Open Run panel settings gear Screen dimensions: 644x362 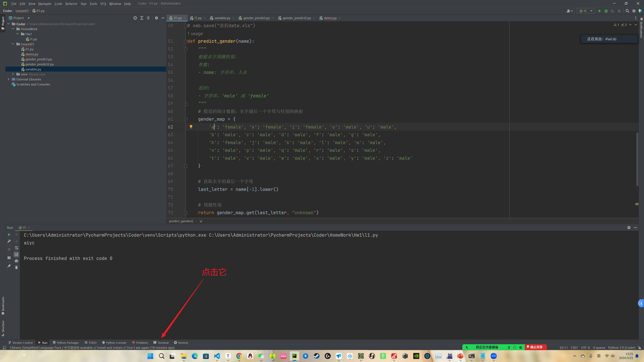(629, 228)
